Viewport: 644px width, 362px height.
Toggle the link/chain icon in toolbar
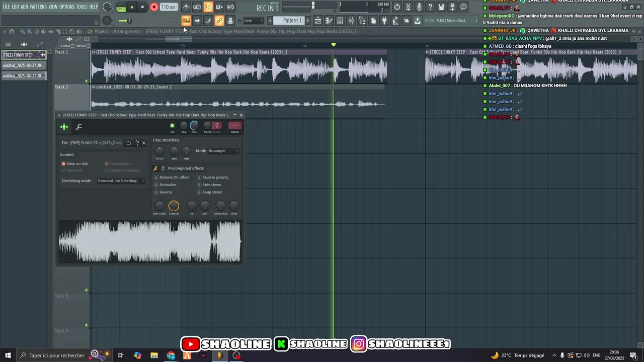(x=219, y=21)
